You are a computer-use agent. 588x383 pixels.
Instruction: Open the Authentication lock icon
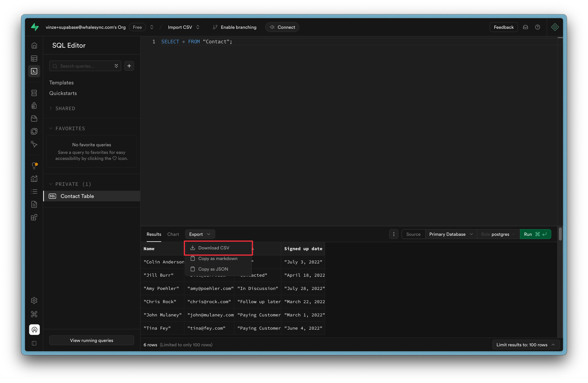tap(34, 106)
